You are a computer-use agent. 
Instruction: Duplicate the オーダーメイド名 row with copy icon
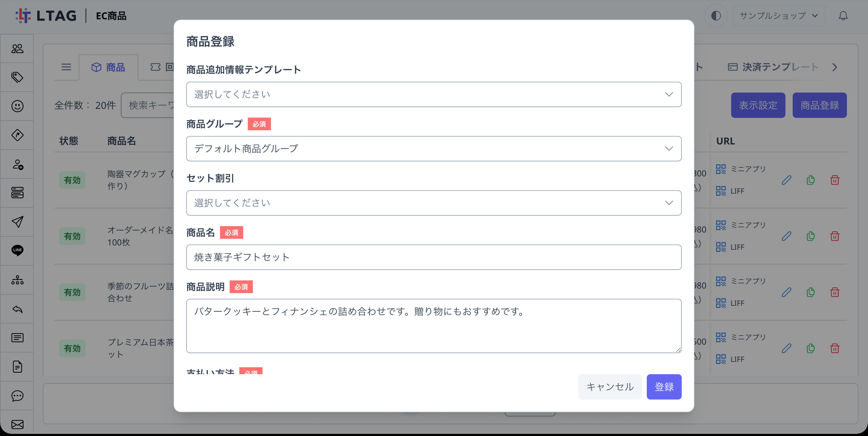pos(811,236)
